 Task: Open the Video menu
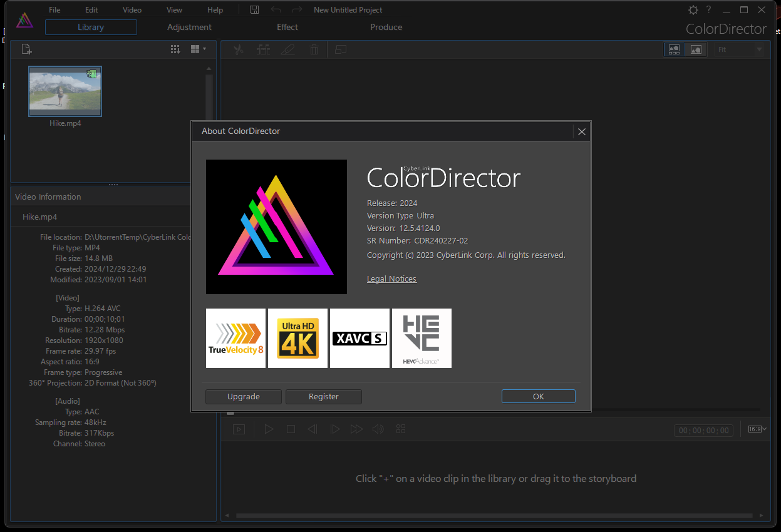132,10
